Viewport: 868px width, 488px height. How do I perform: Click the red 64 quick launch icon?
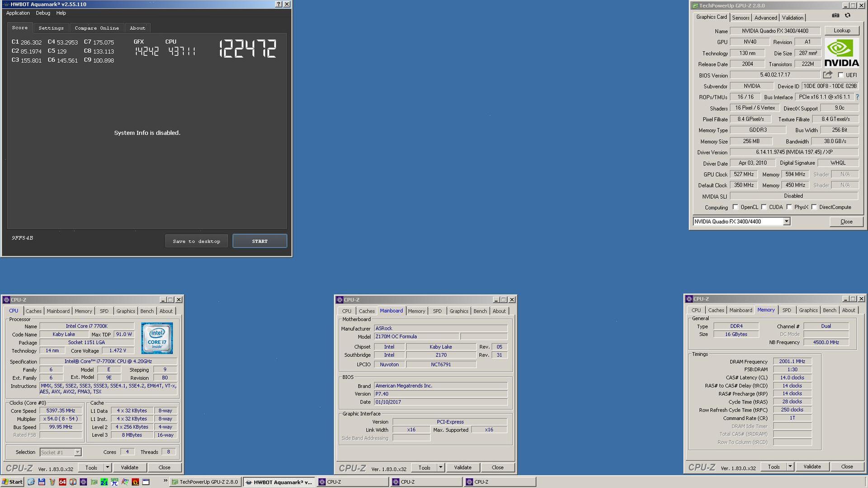62,482
